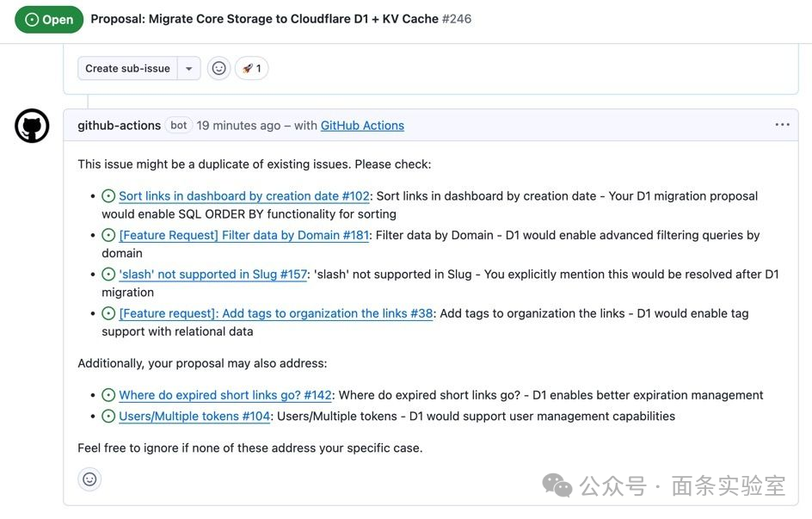Click the 'bot' label badge next to github-actions
Screen dimensions: 812x519
click(x=178, y=125)
